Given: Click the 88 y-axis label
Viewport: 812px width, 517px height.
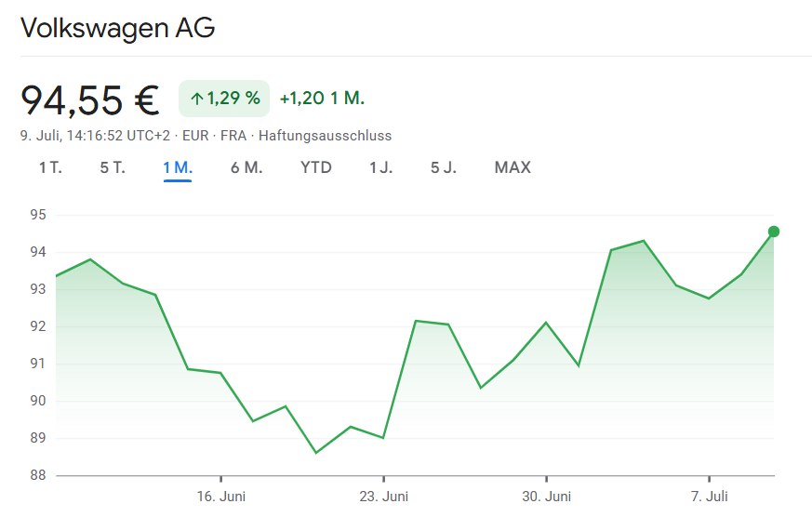Looking at the screenshot, I should [38, 475].
